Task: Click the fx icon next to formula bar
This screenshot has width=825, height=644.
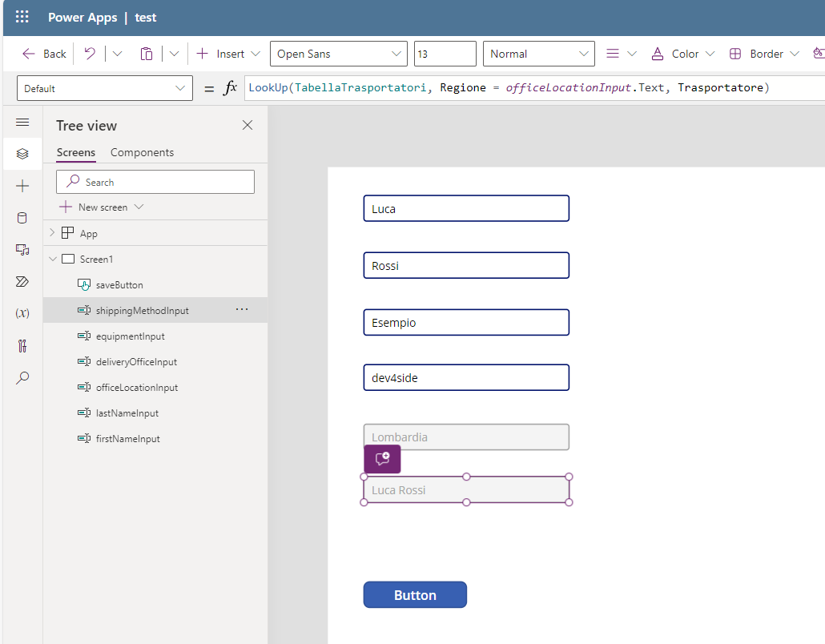Action: pyautogui.click(x=230, y=87)
